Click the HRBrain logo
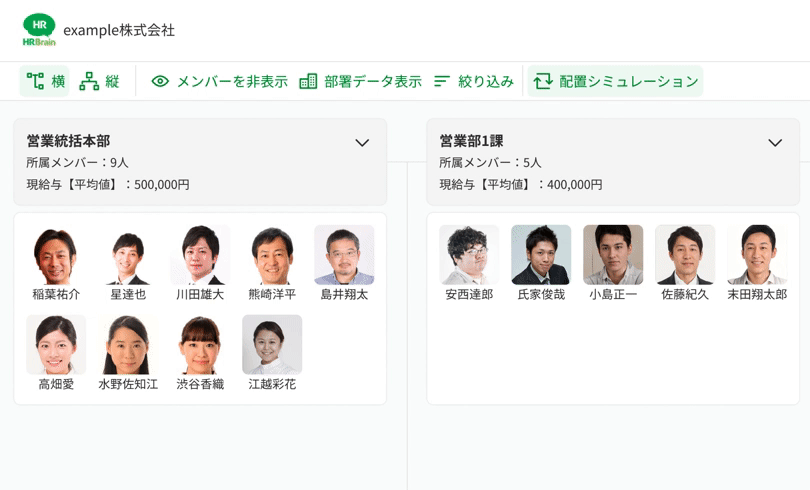The image size is (810, 490). click(39, 30)
